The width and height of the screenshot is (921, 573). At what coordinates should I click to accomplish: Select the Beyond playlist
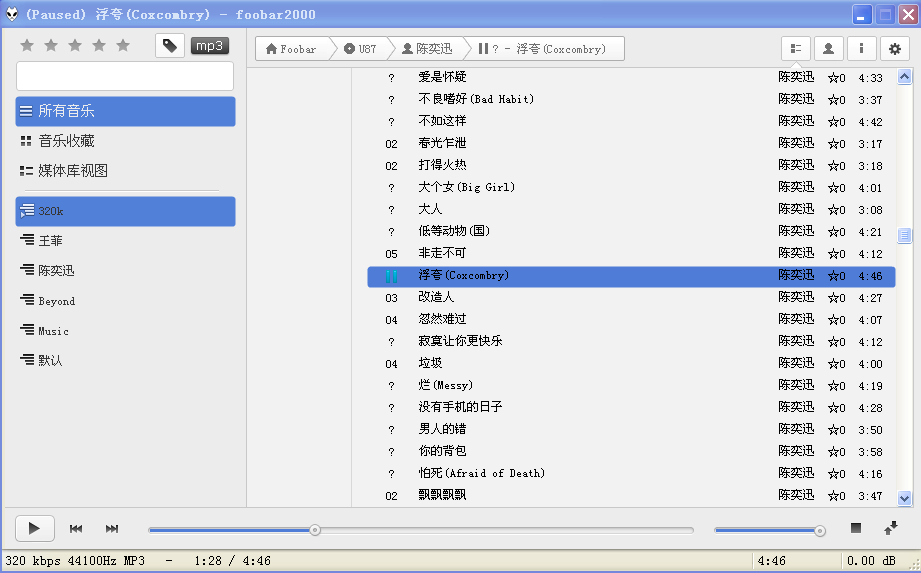(x=125, y=301)
